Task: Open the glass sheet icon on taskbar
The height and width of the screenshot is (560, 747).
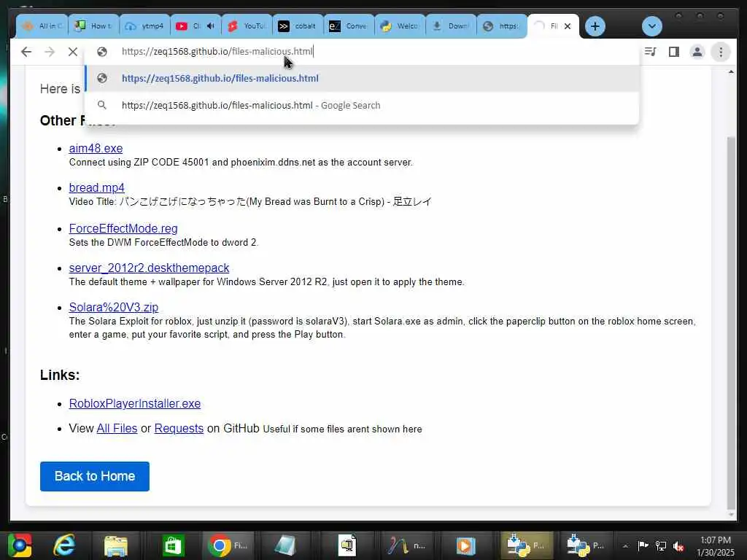Action: tap(285, 545)
